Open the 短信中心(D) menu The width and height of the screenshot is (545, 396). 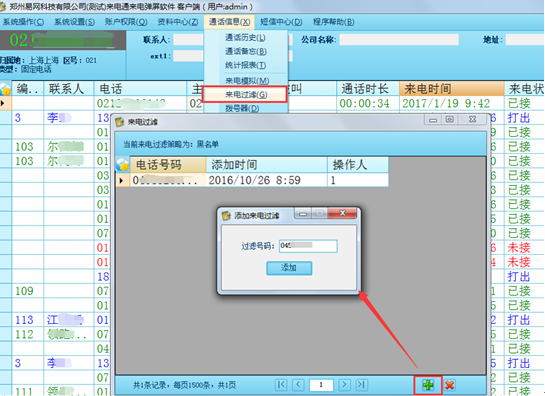click(x=281, y=22)
